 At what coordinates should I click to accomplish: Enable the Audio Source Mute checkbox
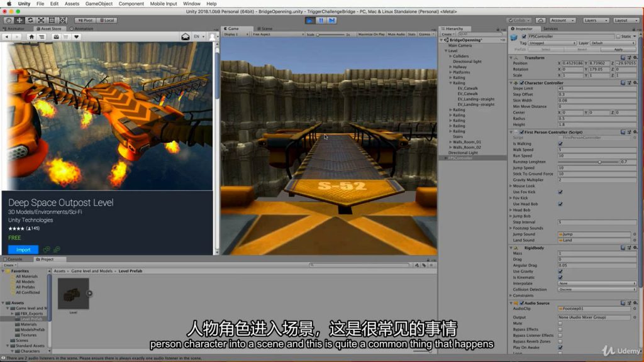tap(560, 324)
